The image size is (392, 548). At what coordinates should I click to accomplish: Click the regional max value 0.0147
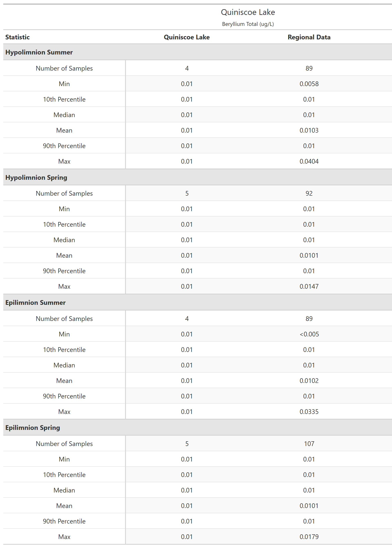[x=309, y=286]
